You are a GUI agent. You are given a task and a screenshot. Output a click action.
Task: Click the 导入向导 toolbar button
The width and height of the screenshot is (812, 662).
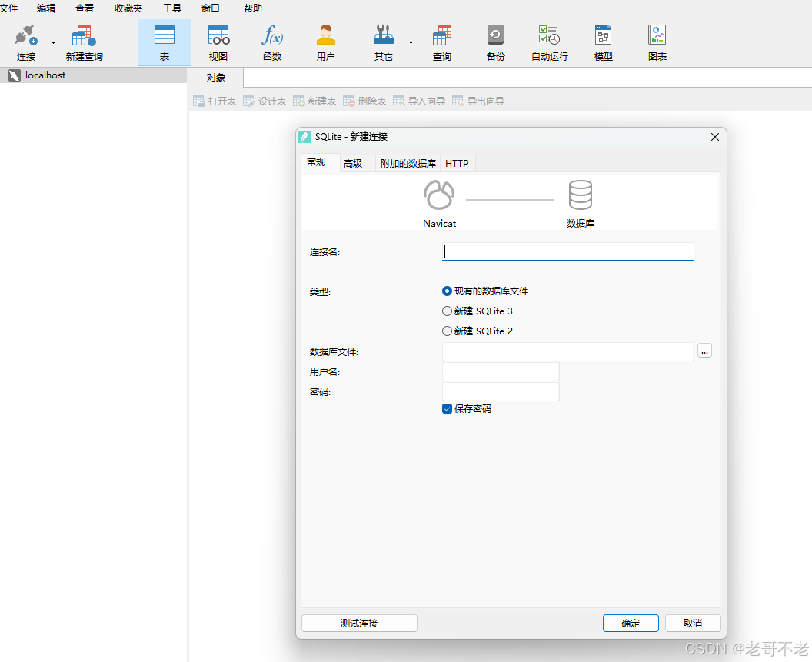(419, 101)
